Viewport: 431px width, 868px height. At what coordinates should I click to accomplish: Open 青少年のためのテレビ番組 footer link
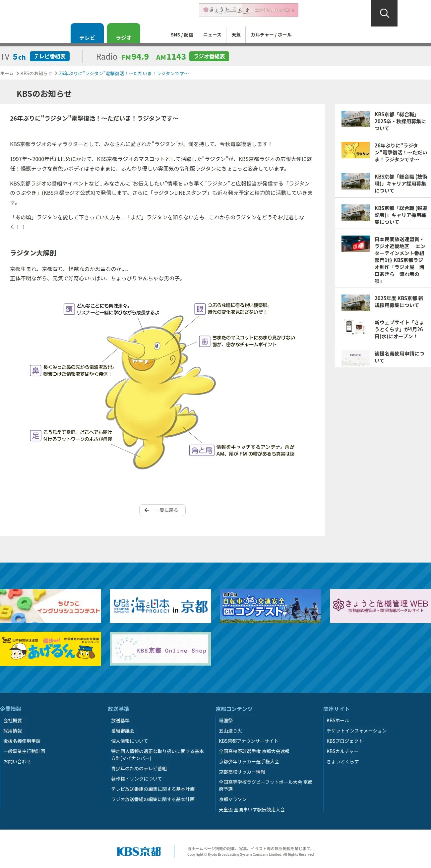coord(139,768)
